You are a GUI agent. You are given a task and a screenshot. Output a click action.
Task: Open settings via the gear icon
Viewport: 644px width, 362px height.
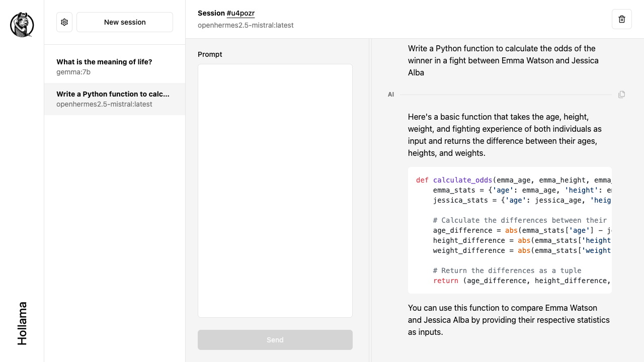(64, 22)
